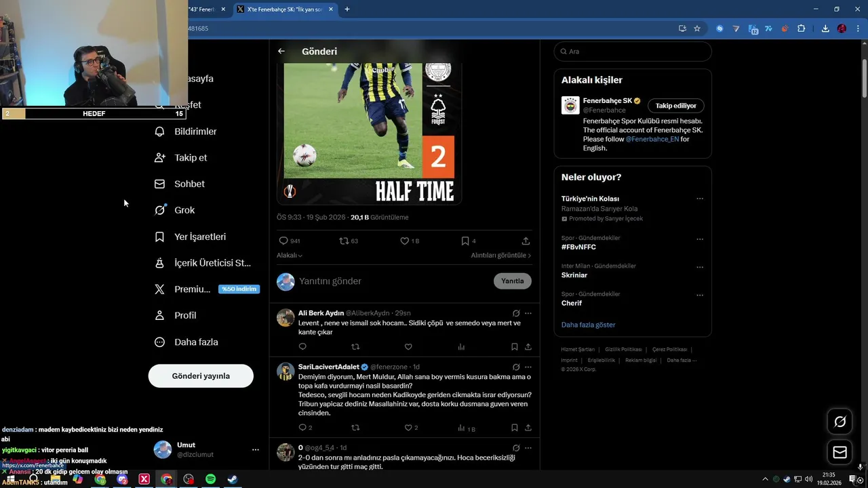Open Sohbet messages in sidebar
The height and width of the screenshot is (488, 868).
180,184
